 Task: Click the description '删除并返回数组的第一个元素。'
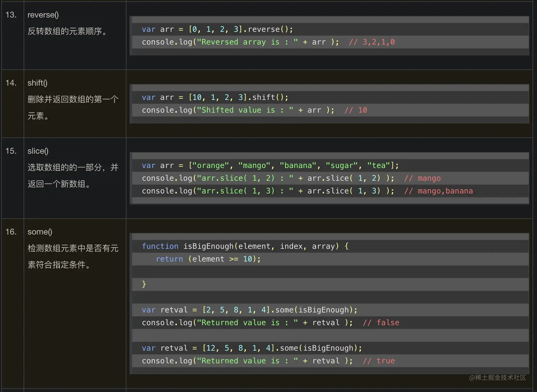click(73, 107)
